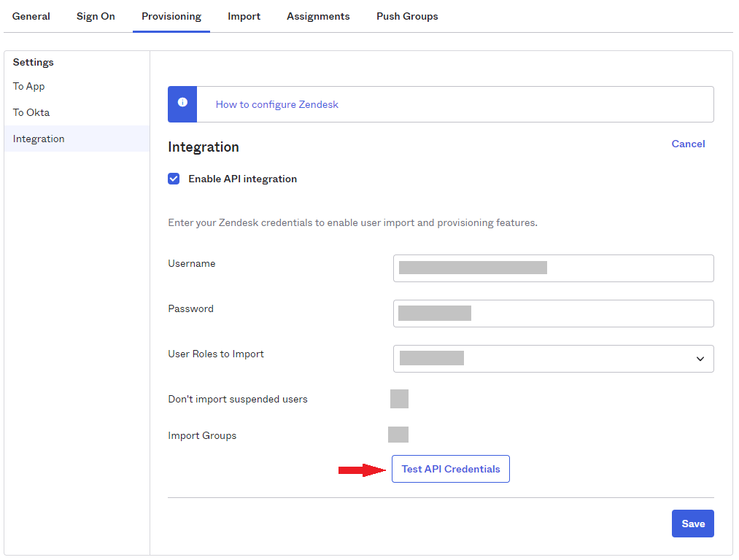
Task: Open the User Roles to Import dropdown
Action: [x=553, y=359]
